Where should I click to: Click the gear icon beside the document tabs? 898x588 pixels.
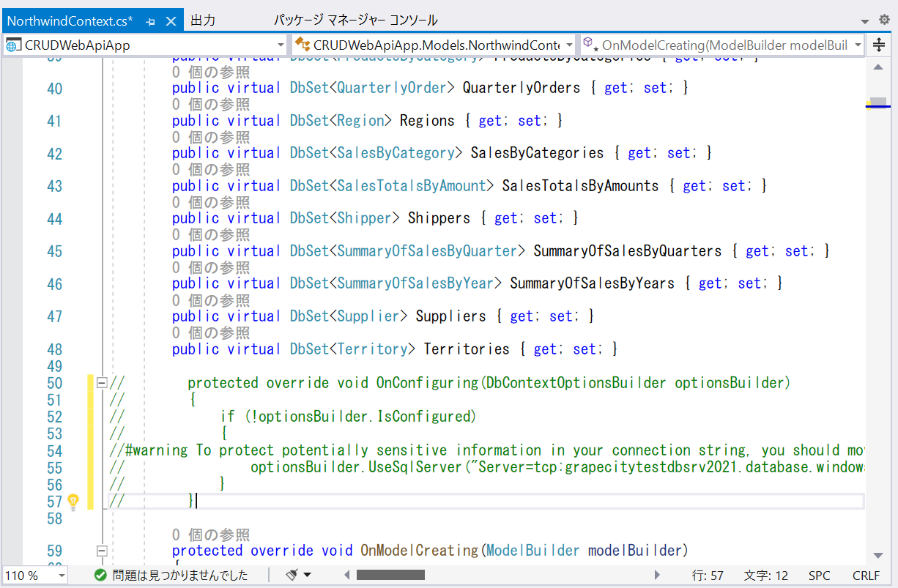click(884, 20)
